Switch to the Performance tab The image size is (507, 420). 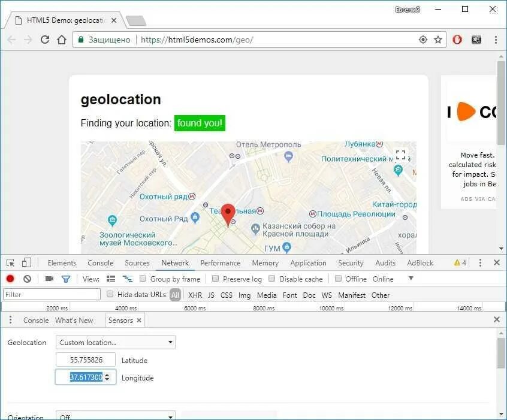221,263
